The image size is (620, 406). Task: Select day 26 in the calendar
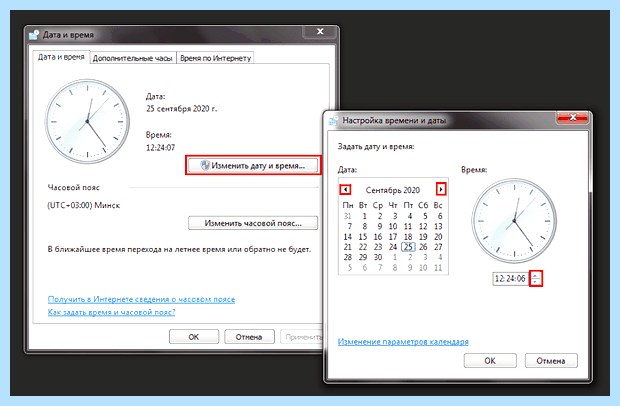coord(423,247)
